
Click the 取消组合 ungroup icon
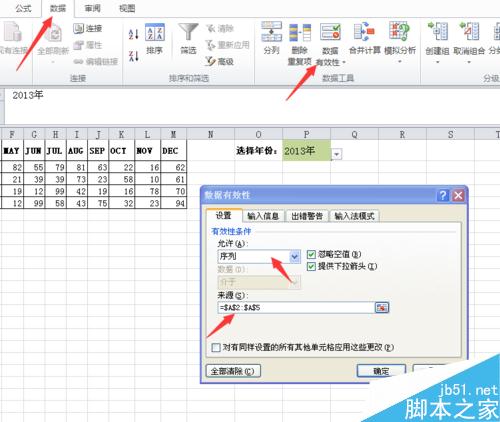coord(469,32)
